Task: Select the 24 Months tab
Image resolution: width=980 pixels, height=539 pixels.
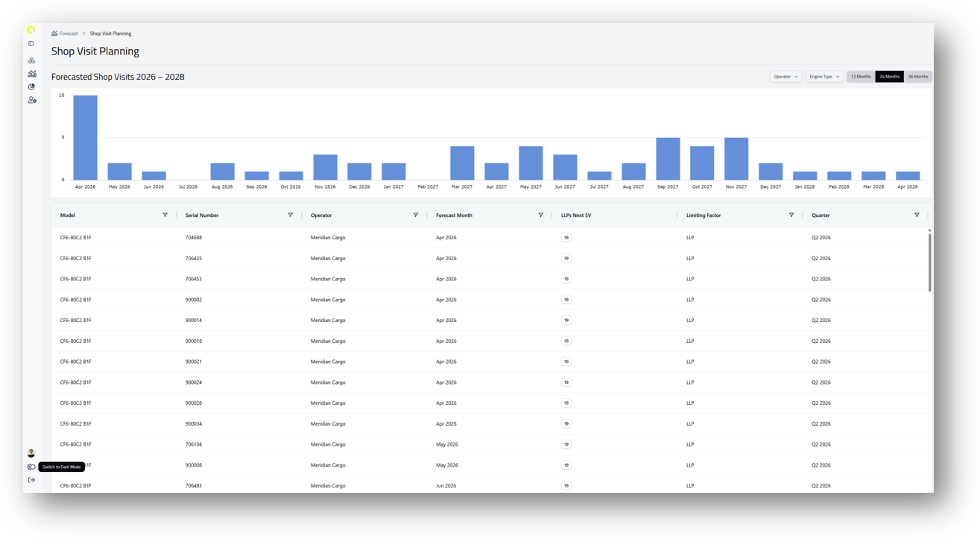Action: (889, 77)
